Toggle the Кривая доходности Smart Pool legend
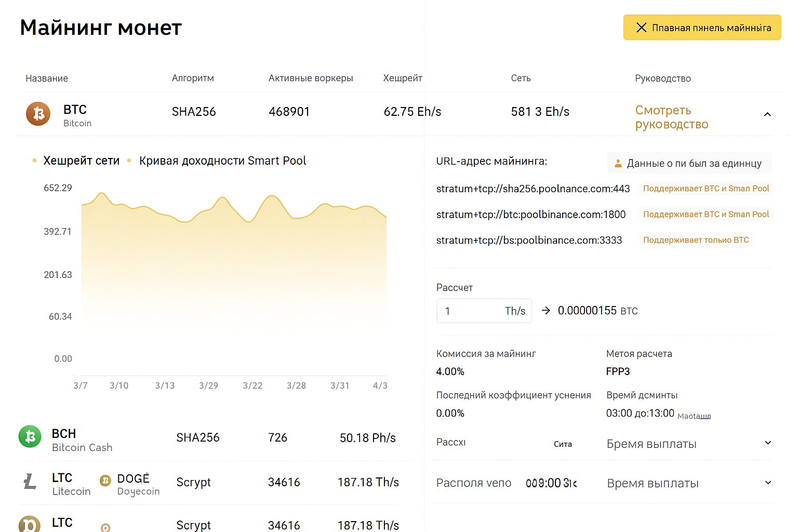Image resolution: width=798 pixels, height=532 pixels. click(222, 161)
